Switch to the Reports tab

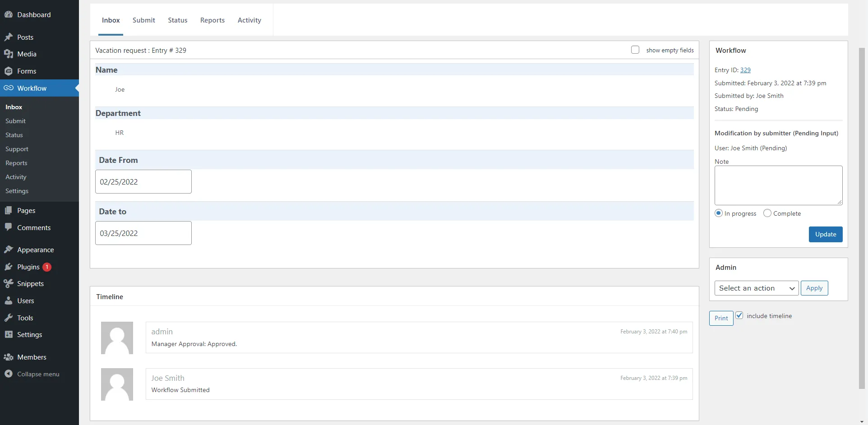[212, 20]
